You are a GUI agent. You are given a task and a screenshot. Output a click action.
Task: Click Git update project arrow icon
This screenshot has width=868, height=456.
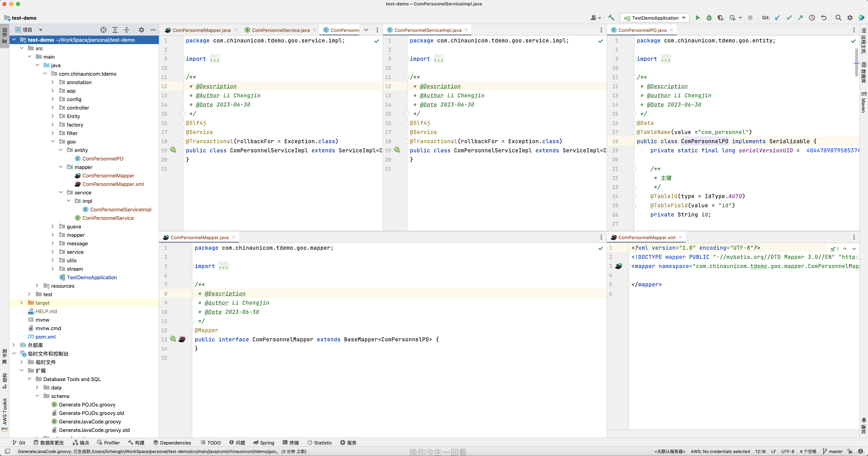pos(777,18)
